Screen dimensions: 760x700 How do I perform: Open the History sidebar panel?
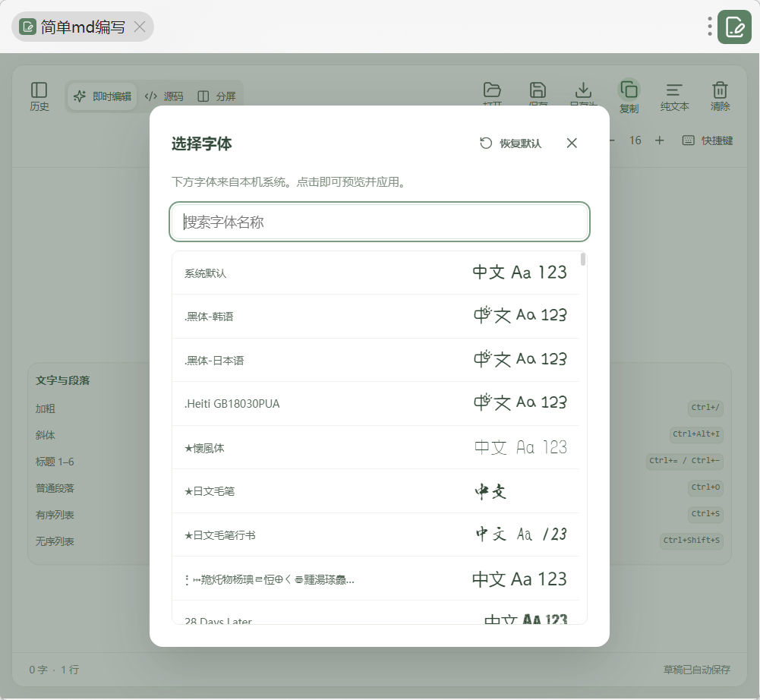coord(39,96)
